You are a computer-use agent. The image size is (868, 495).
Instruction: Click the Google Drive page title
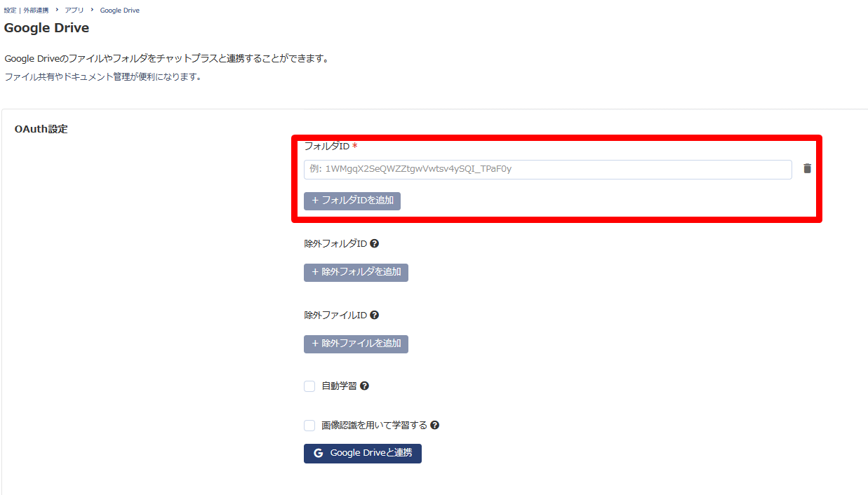click(x=46, y=29)
